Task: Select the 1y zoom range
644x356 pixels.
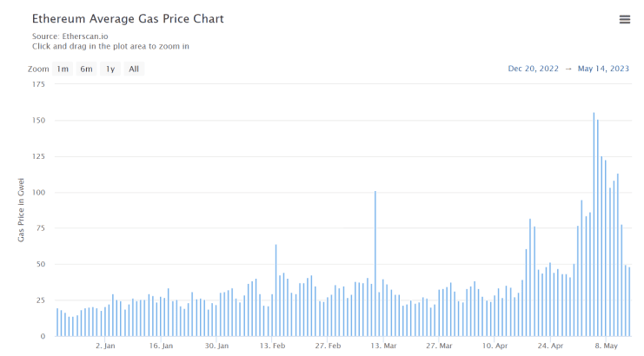Action: pos(110,69)
